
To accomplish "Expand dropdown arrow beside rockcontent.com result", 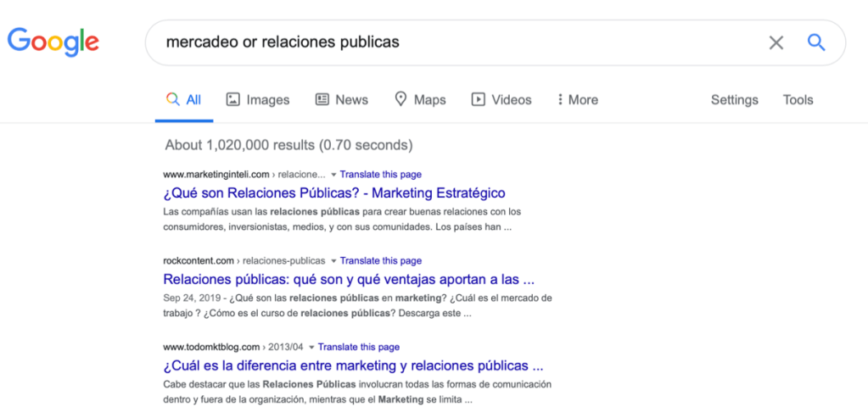I will click(333, 261).
